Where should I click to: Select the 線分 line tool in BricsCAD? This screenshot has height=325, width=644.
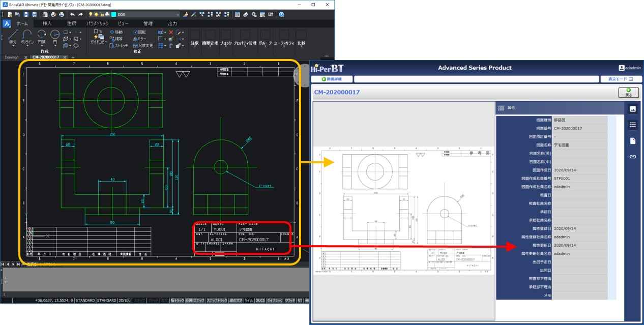(13, 37)
